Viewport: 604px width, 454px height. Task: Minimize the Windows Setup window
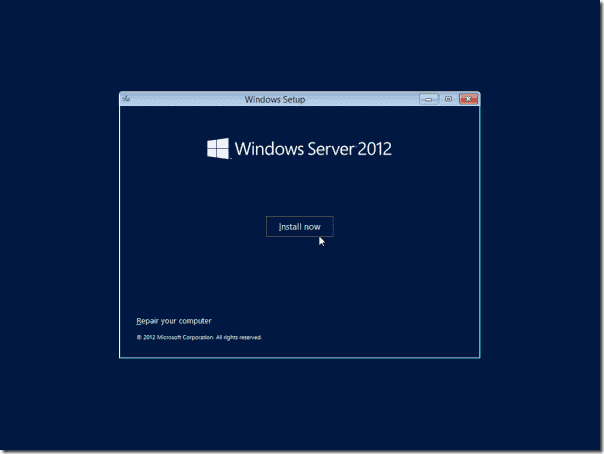click(x=428, y=99)
